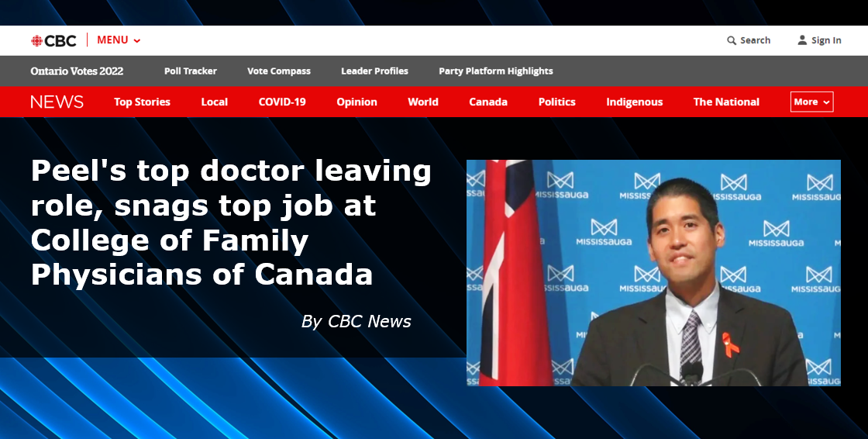The image size is (868, 439).
Task: Open Ontario Votes 2022 link
Action: (x=77, y=71)
